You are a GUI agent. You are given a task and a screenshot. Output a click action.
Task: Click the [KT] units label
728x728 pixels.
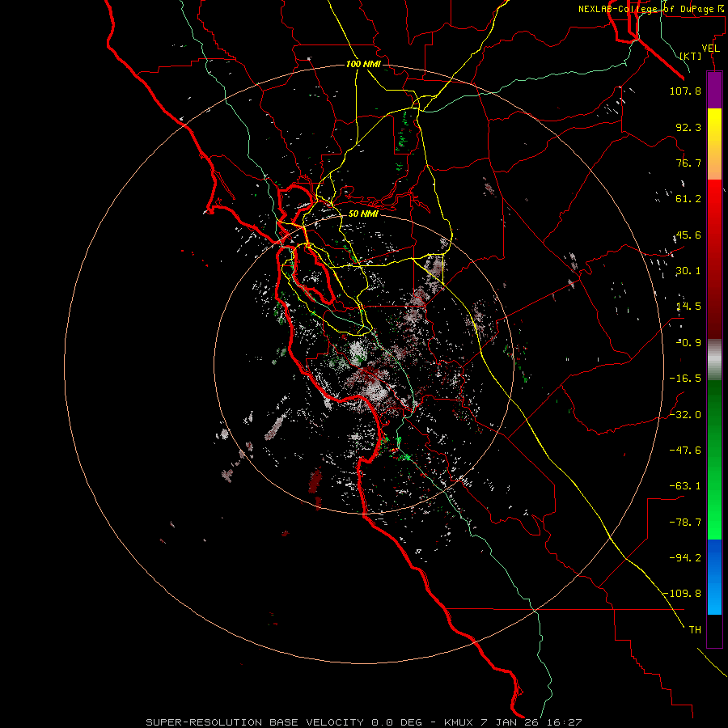tap(691, 56)
